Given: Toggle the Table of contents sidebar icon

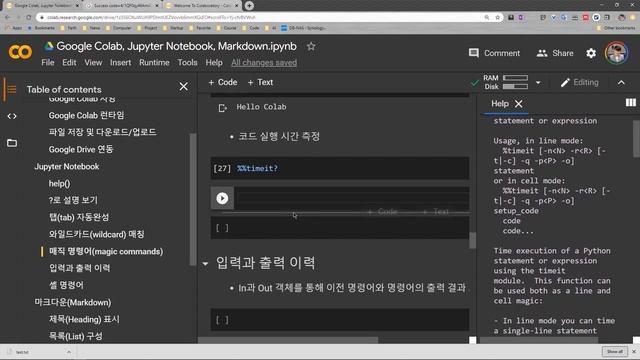Looking at the screenshot, I should tap(12, 89).
